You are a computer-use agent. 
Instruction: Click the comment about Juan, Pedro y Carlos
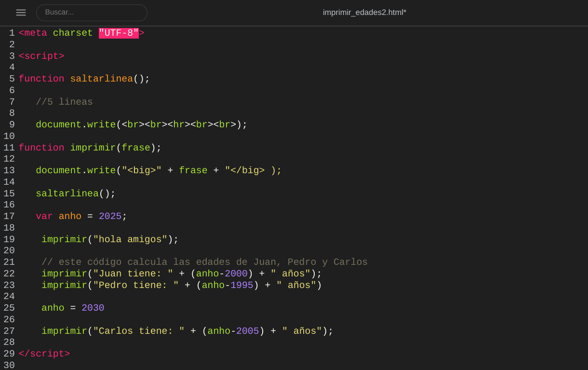click(204, 262)
